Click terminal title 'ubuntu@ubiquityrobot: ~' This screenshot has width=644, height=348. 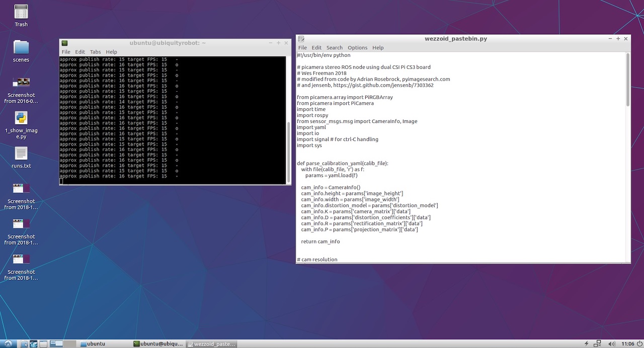pos(168,43)
